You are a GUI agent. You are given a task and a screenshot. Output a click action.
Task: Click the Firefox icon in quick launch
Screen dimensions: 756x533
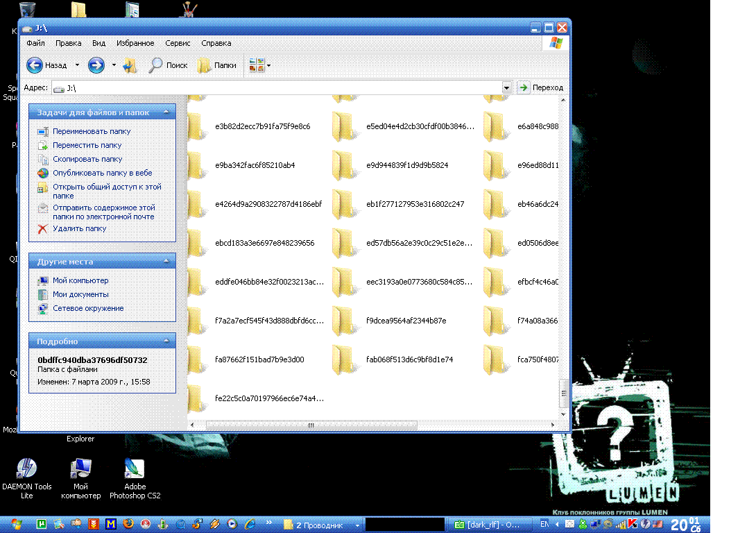pos(128,523)
